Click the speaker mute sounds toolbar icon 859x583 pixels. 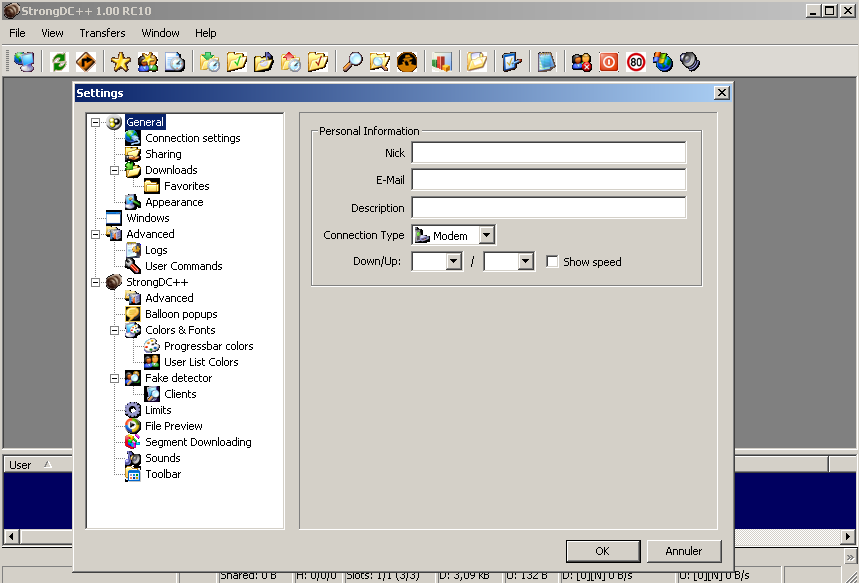point(690,61)
